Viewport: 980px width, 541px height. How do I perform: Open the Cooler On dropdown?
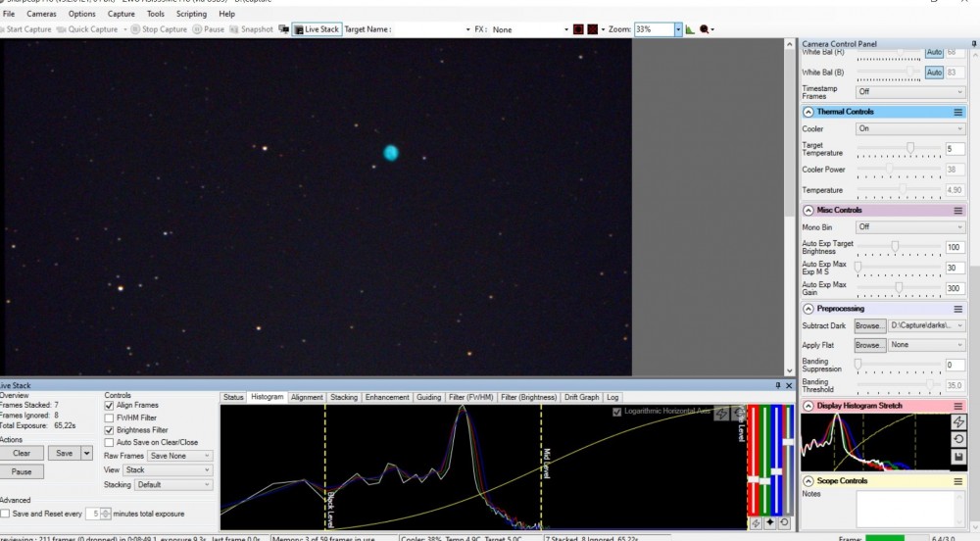coord(910,128)
